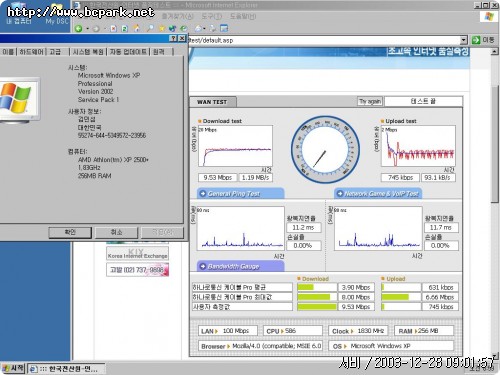Screen dimensions: 500x375
Task: Click the 고발 (02) 737-9898 banner
Action: (x=137, y=270)
